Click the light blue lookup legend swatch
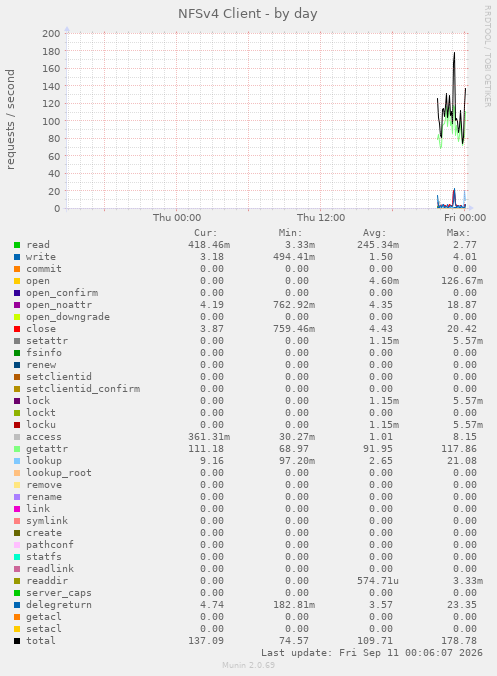This screenshot has height=676, width=497. pos(17,461)
